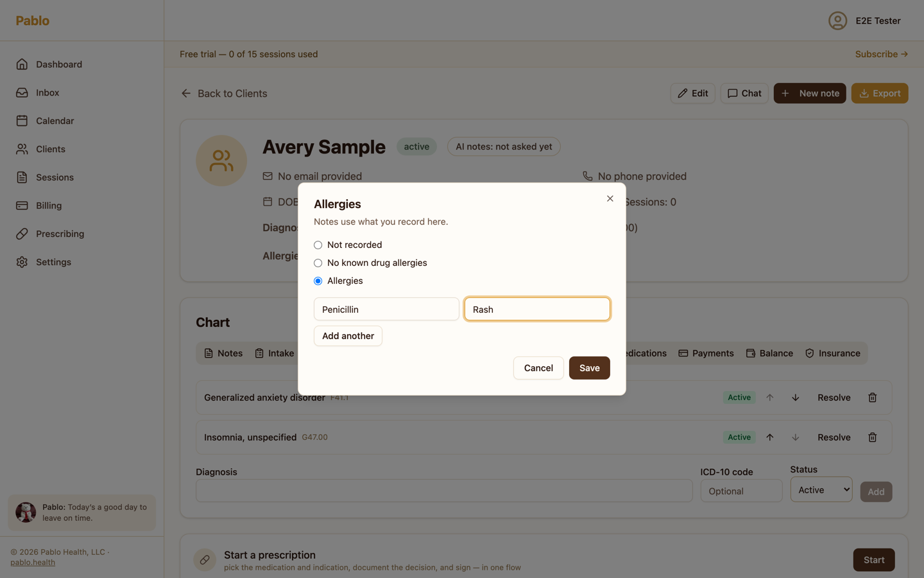The image size is (924, 578).
Task: Close the Allergies dialog with X
Action: pos(610,198)
